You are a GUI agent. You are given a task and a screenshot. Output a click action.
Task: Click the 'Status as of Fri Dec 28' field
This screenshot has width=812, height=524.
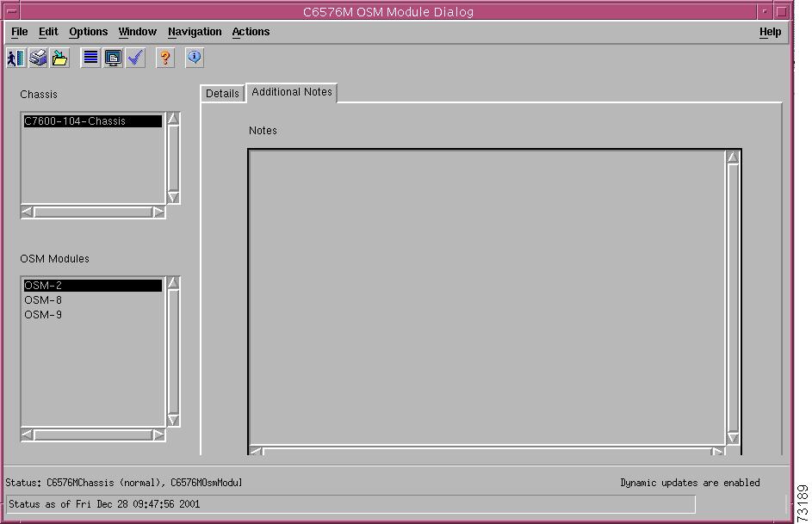tap(350, 504)
